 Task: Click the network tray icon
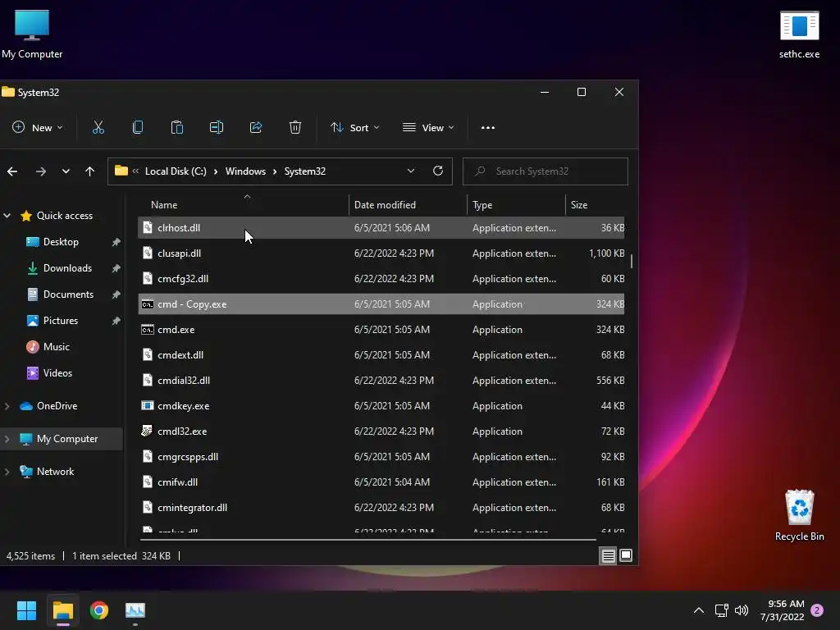coord(722,610)
